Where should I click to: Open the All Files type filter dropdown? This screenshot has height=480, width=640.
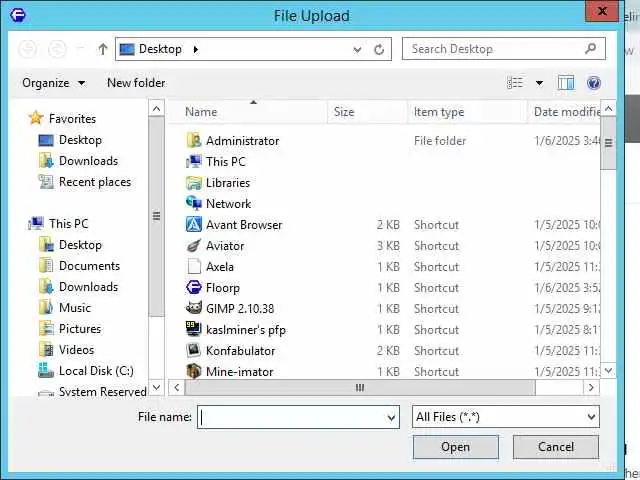tap(591, 417)
